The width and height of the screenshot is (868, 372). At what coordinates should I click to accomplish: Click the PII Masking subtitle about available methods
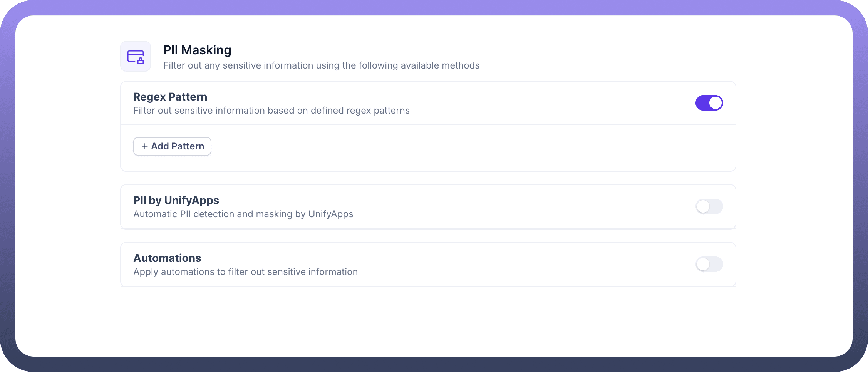pos(321,65)
